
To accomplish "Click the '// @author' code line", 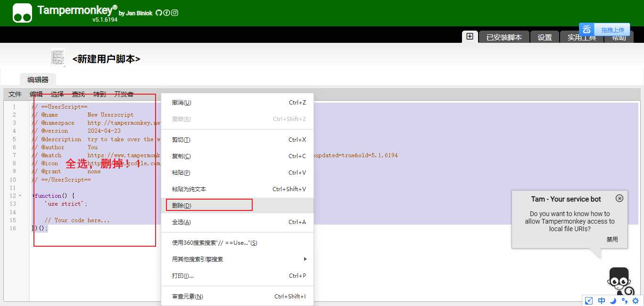I will (65, 147).
